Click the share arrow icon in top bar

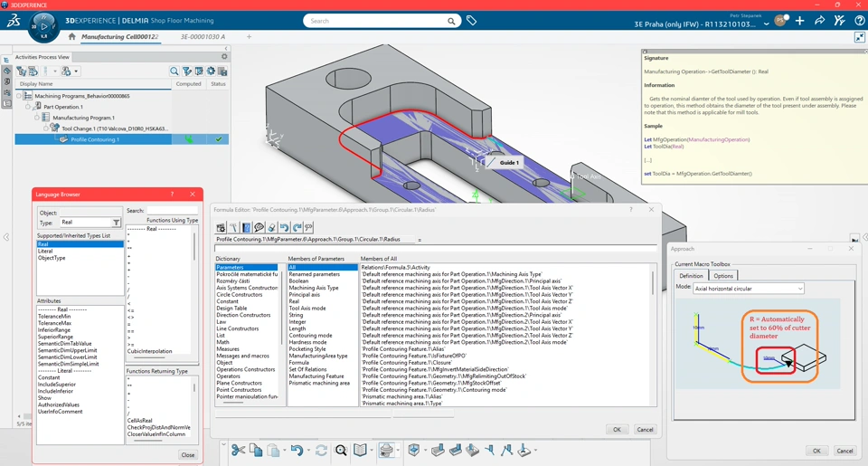tap(819, 21)
